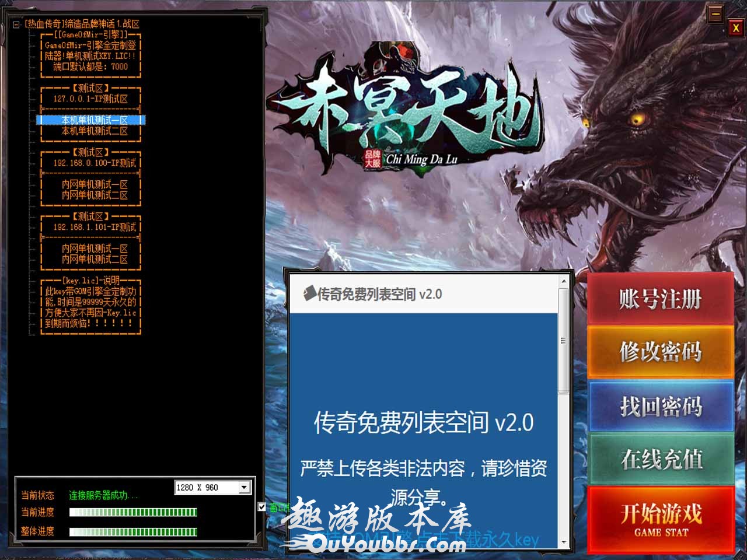Screen dimensions: 747x560
Task: Click the GameOfMir-引擎全定制登 row
Action: [90, 45]
